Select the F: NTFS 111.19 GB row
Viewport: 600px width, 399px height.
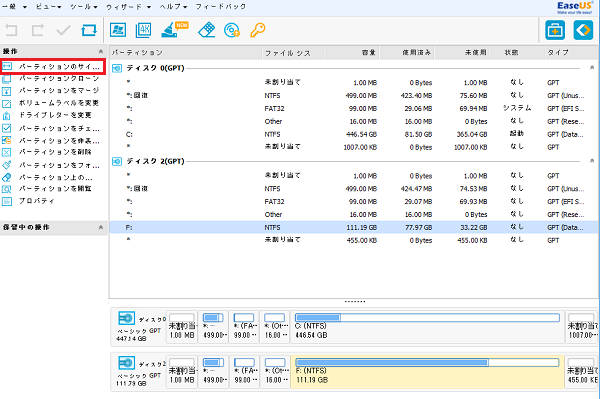(354, 227)
